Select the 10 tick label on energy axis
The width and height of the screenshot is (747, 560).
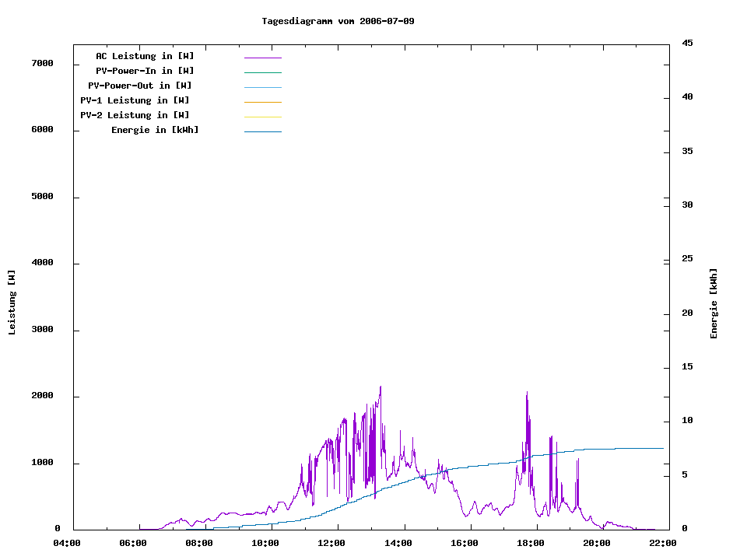pyautogui.click(x=687, y=421)
